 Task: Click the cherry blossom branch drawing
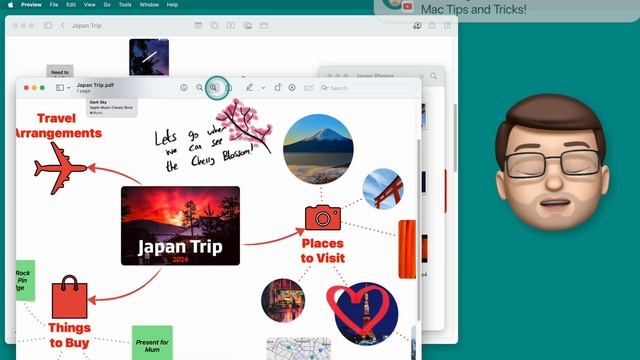click(244, 126)
